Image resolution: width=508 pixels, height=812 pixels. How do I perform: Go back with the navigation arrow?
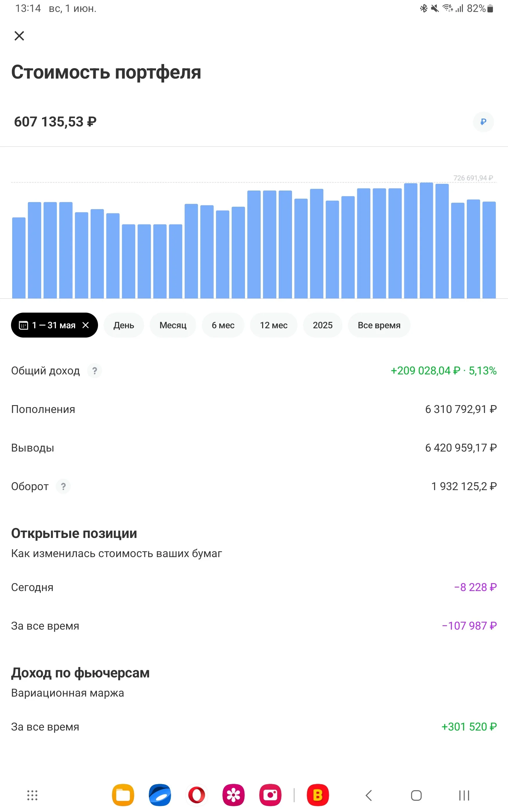[369, 795]
